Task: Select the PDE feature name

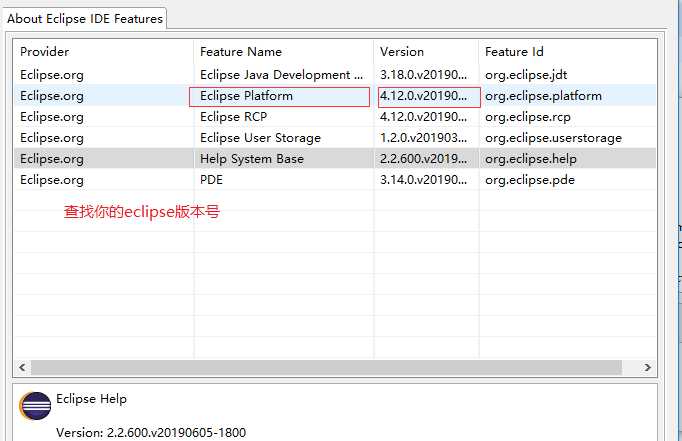Action: tap(211, 180)
